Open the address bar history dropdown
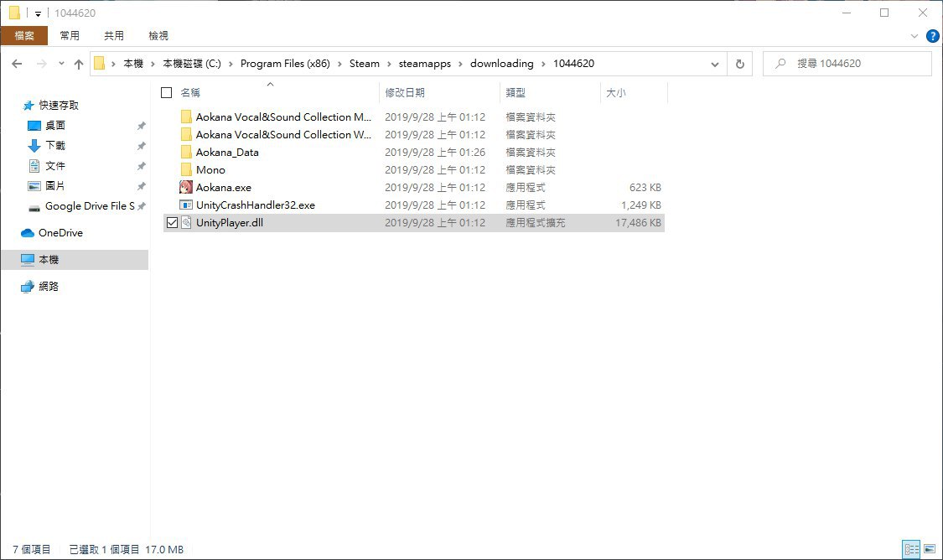 point(714,64)
